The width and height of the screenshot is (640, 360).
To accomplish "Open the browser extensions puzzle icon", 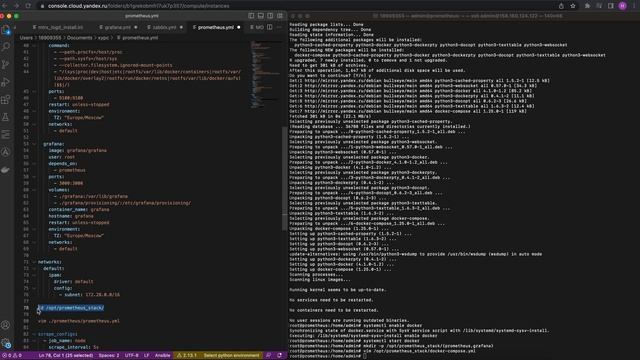I will [587, 6].
